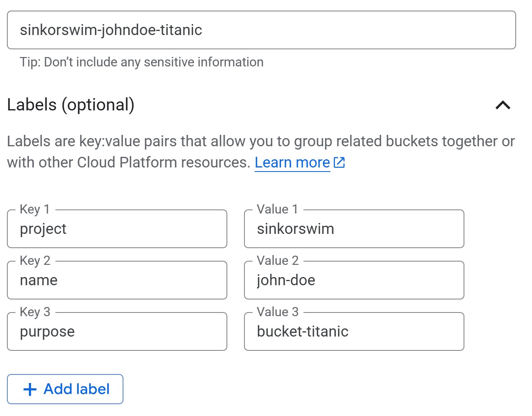The height and width of the screenshot is (416, 532).
Task: Focus the Key 3 field 'purpose'
Action: point(117,332)
